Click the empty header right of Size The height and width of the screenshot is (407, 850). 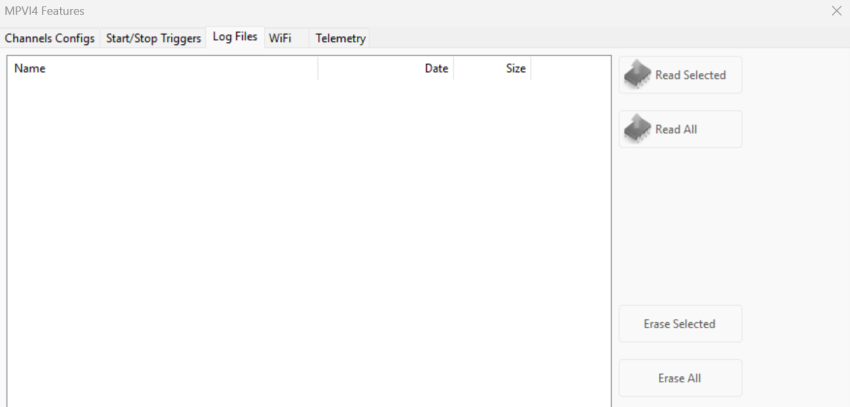pos(569,69)
